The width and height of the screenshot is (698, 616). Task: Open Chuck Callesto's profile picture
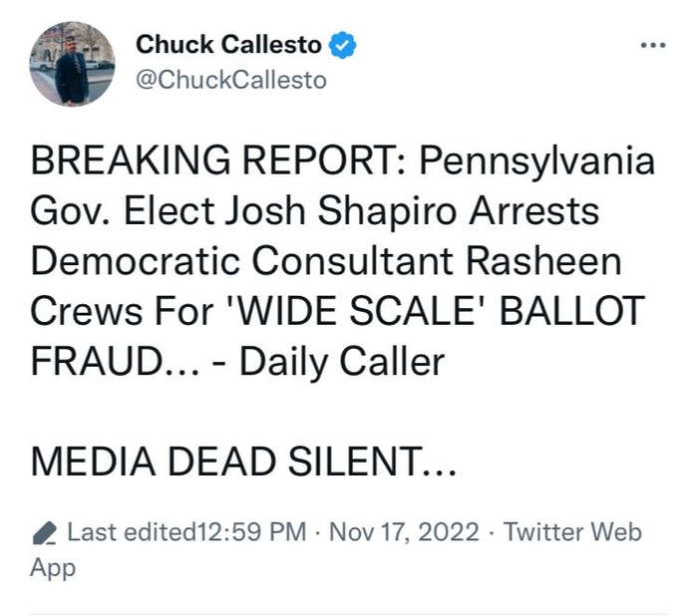[72, 63]
